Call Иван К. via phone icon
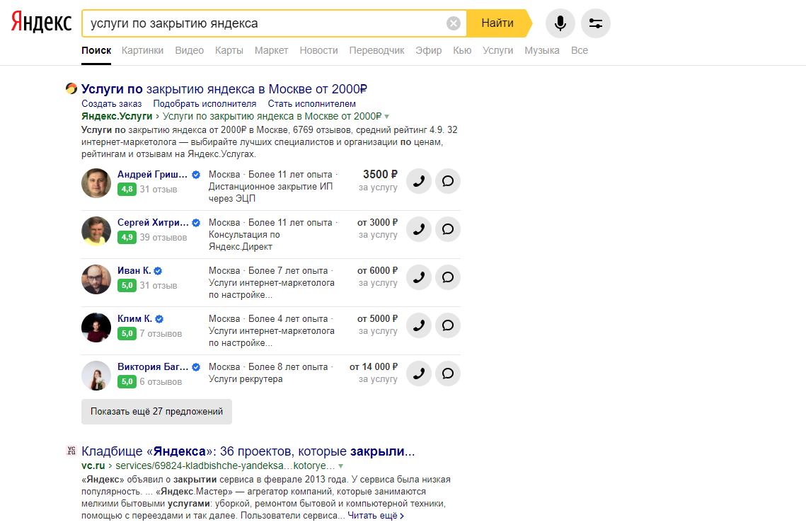Image resolution: width=806 pixels, height=532 pixels. (419, 277)
